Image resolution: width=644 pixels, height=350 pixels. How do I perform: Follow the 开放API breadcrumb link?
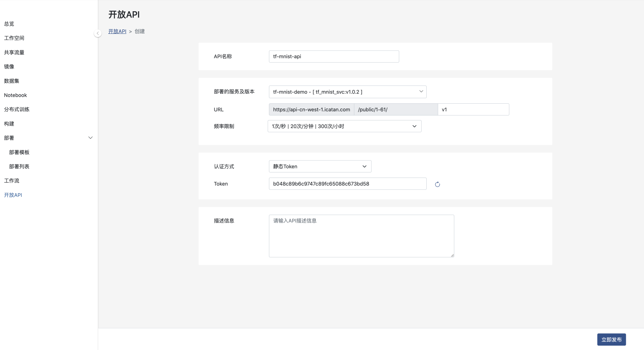pos(117,32)
